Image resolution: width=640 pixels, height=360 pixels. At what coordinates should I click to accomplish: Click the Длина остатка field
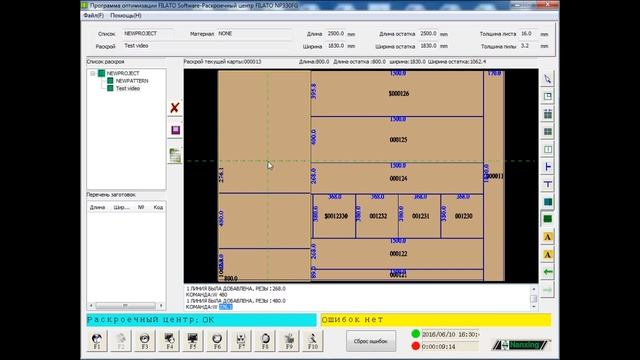(x=428, y=33)
